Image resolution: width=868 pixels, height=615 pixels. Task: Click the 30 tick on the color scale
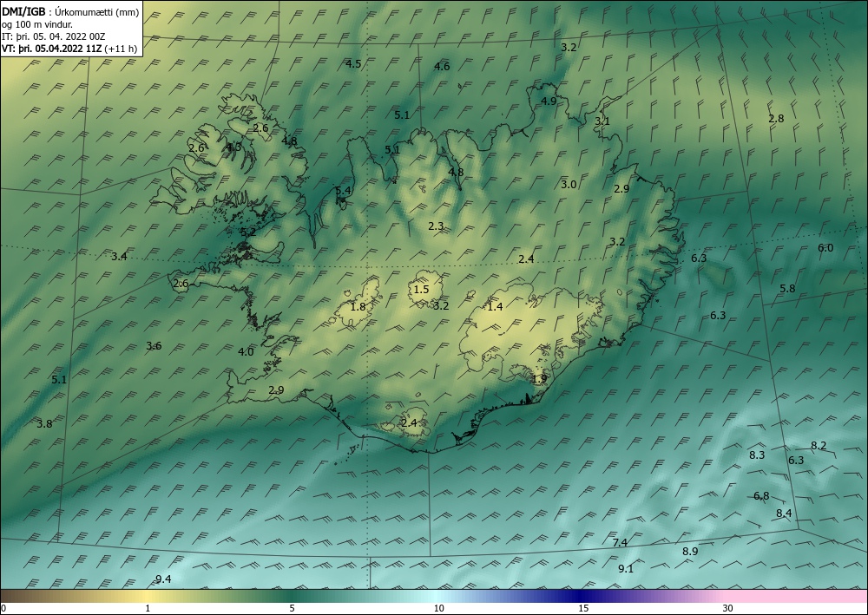click(x=728, y=608)
